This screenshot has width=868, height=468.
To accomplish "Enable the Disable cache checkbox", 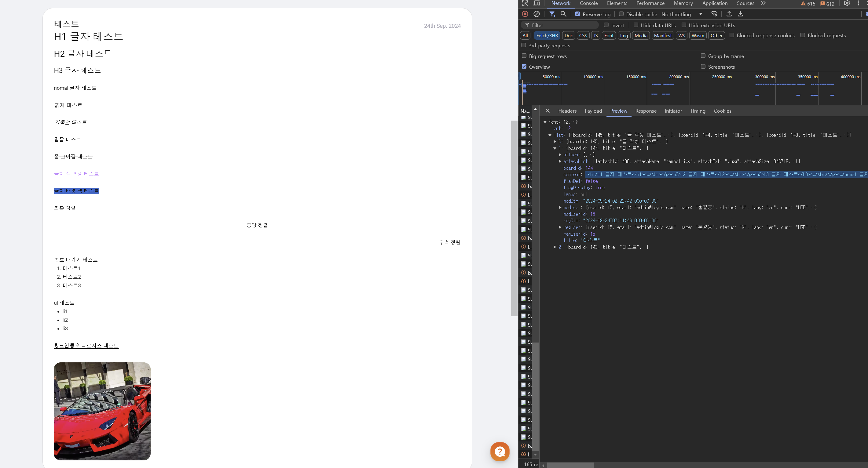I will coord(621,14).
